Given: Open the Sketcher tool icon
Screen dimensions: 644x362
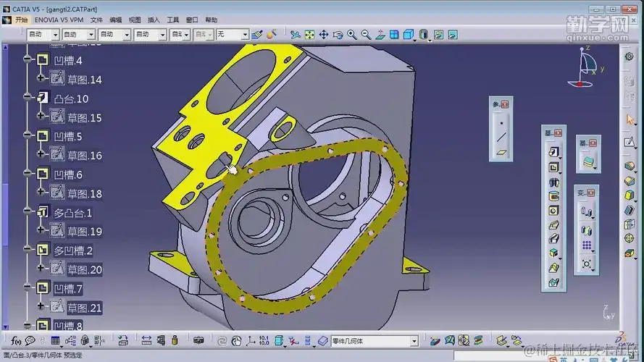Looking at the screenshot, I should tap(630, 142).
